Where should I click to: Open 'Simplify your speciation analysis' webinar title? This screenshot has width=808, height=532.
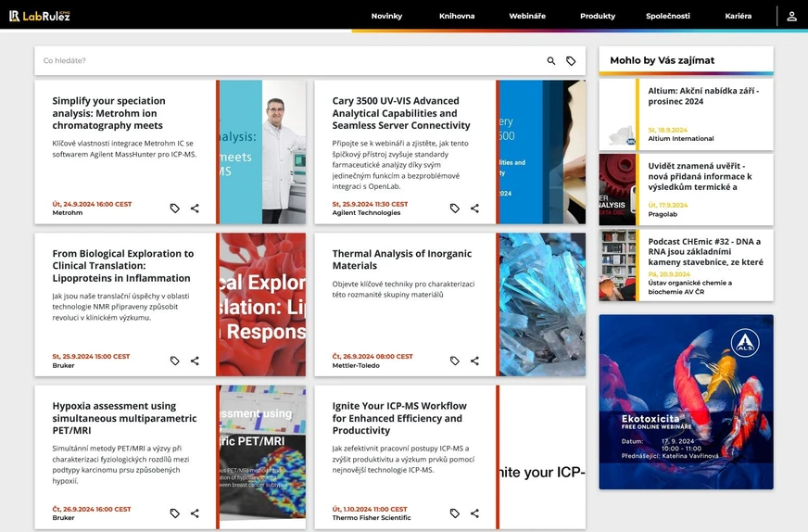[x=108, y=113]
